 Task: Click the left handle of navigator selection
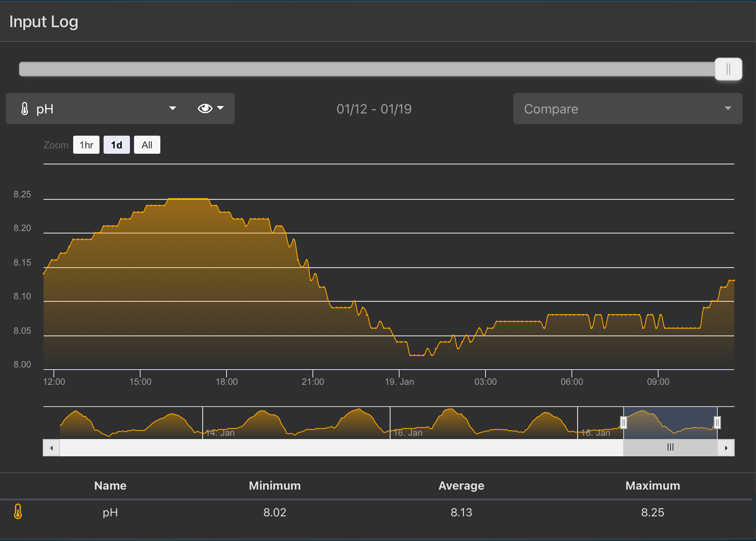(x=624, y=422)
